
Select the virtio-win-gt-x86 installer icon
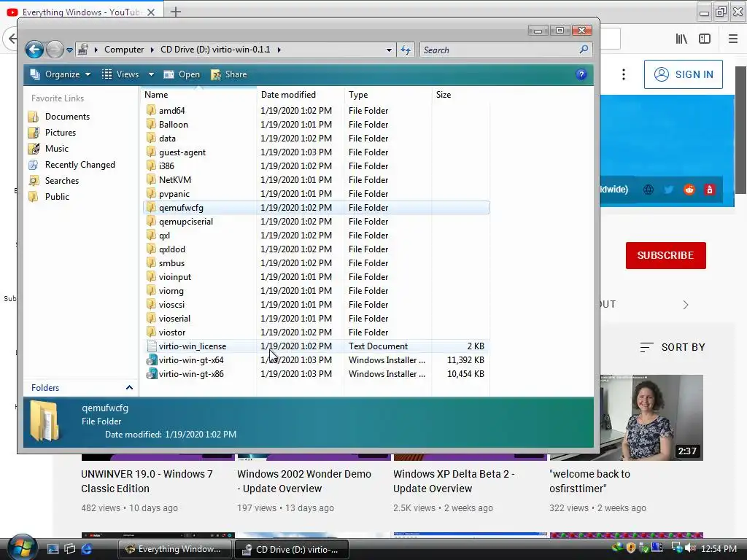pyautogui.click(x=152, y=374)
